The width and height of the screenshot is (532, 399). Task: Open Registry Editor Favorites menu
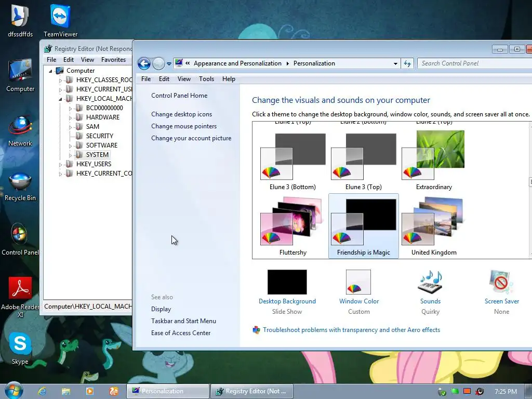pyautogui.click(x=113, y=60)
